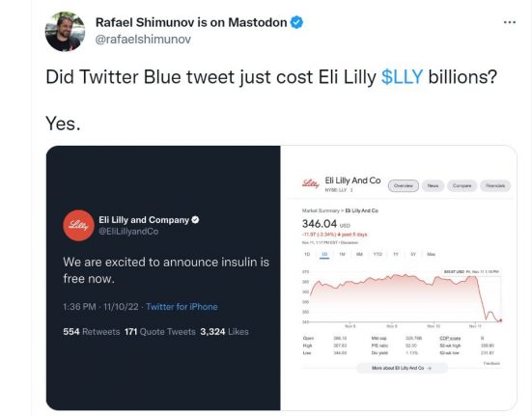532x416 pixels.
Task: Open the $LLY cashtag link
Action: pyautogui.click(x=402, y=76)
